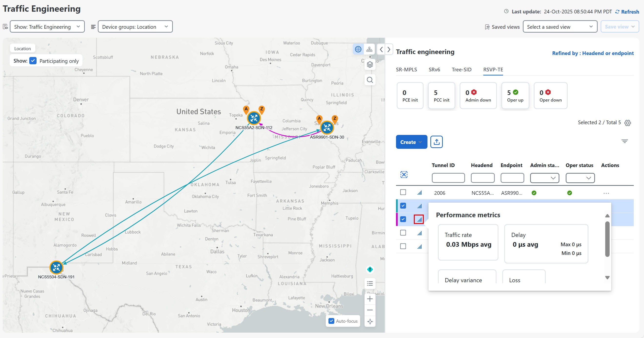Click the export table icon beside Create

coord(436,142)
